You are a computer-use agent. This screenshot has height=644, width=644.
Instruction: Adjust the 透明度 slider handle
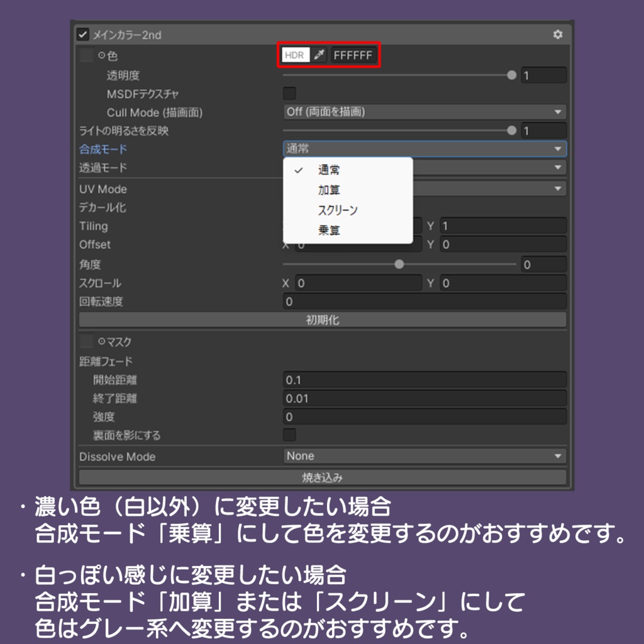coord(511,74)
